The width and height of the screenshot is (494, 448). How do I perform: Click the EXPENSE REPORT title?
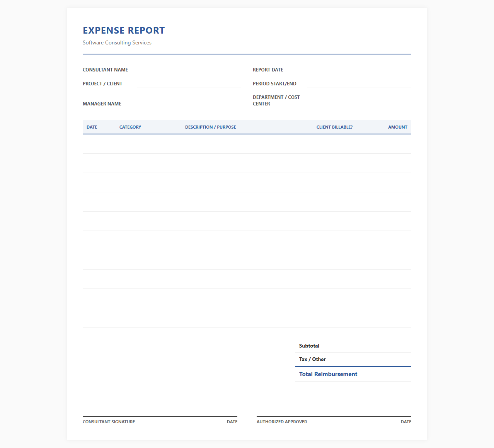pos(124,31)
